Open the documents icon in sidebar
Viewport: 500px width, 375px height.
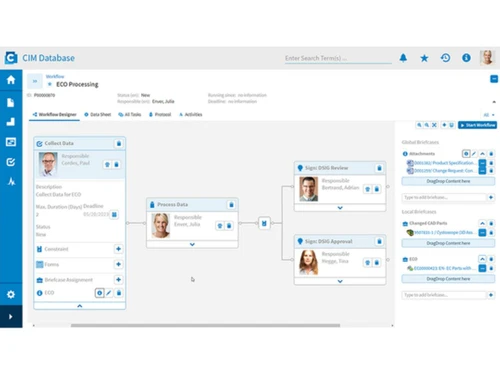pos(11,103)
